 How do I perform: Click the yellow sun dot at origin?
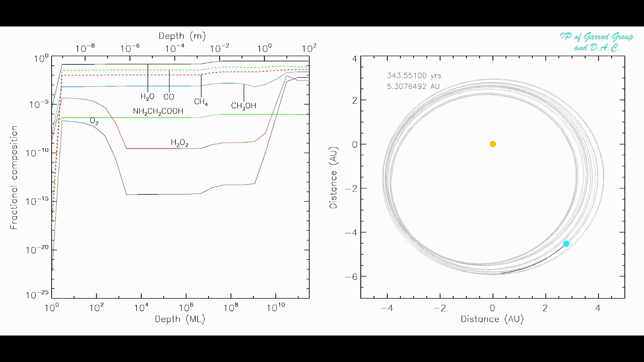tap(492, 144)
